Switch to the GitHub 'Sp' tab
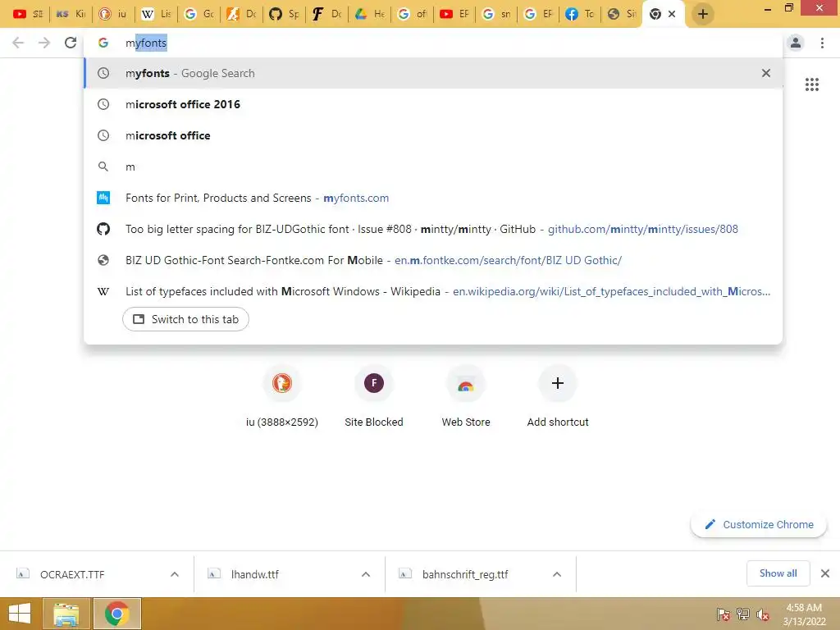Image resolution: width=840 pixels, height=630 pixels. [x=284, y=14]
